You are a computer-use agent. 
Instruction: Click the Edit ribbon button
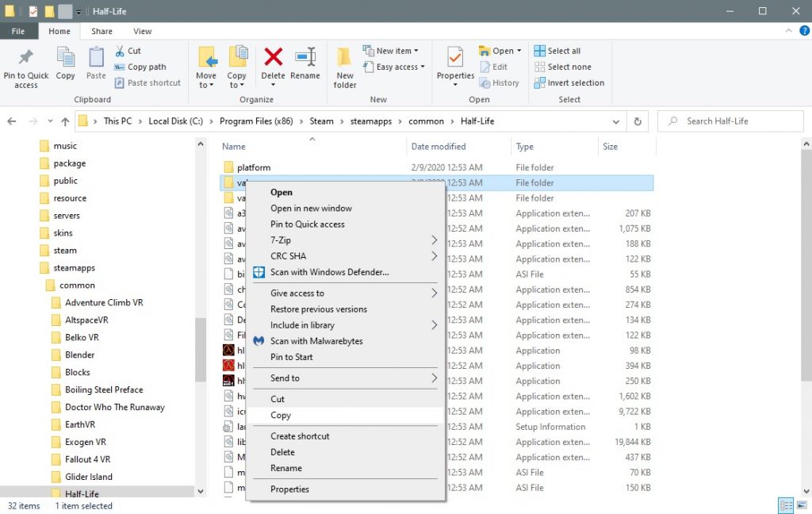(493, 67)
